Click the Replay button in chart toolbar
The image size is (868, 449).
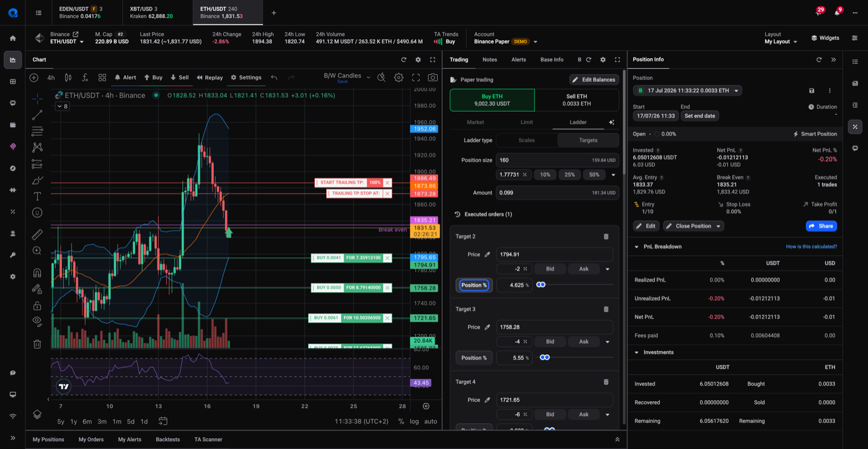(210, 78)
